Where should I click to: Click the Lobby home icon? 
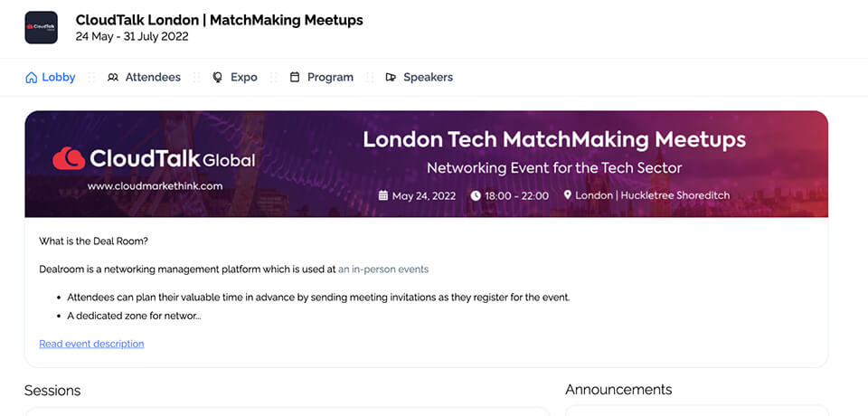point(32,78)
